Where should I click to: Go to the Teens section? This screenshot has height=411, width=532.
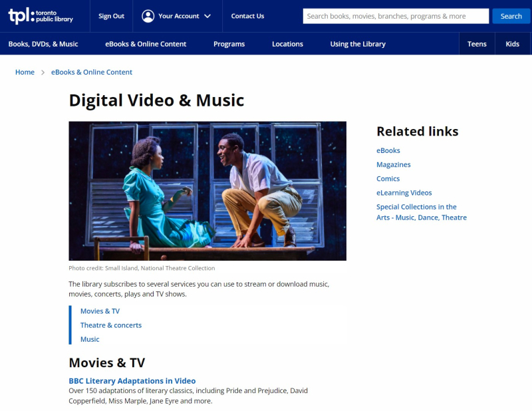[x=477, y=44]
